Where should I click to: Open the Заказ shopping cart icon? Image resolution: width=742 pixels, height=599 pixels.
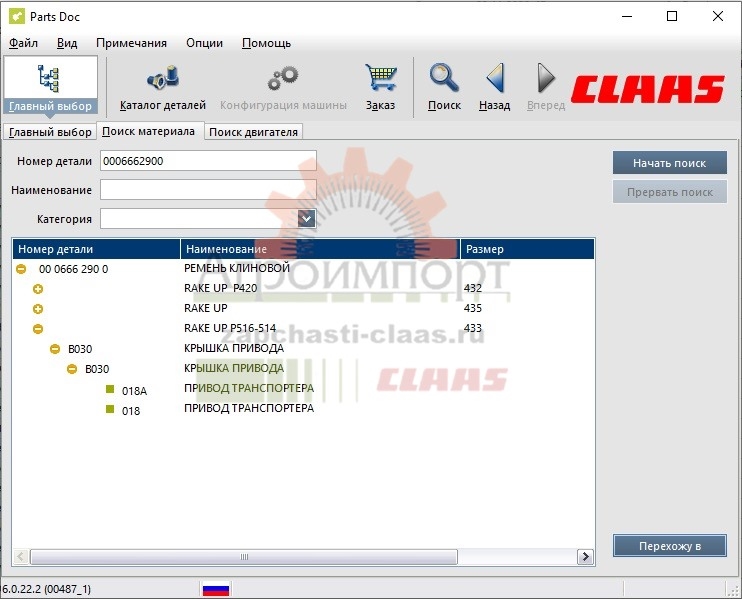380,78
